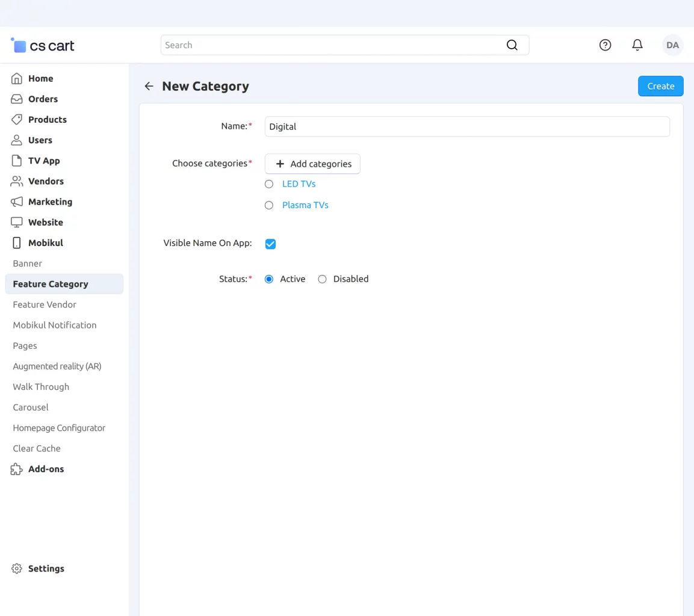The height and width of the screenshot is (616, 694).
Task: Open the Website section
Action: point(46,222)
